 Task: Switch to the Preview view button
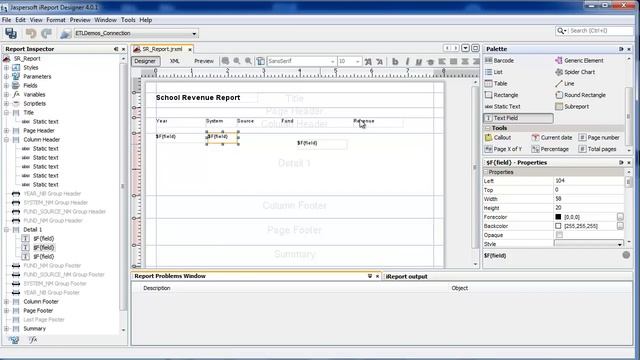point(204,61)
